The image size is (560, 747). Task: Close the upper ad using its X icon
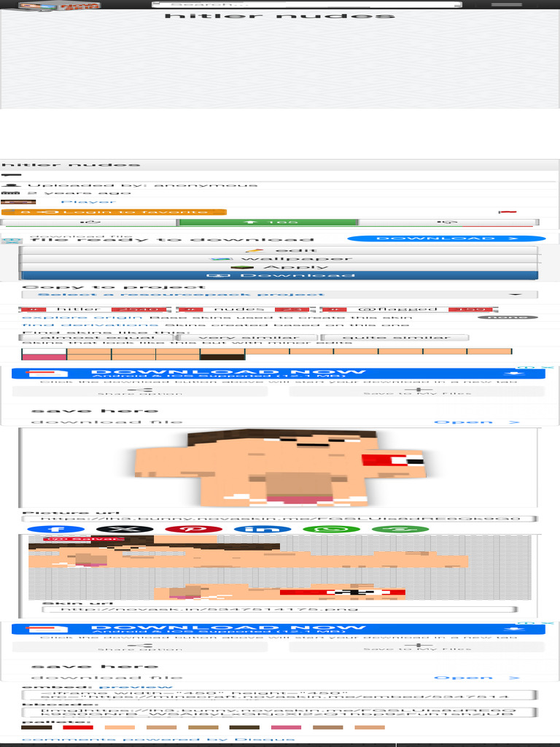coord(548,368)
